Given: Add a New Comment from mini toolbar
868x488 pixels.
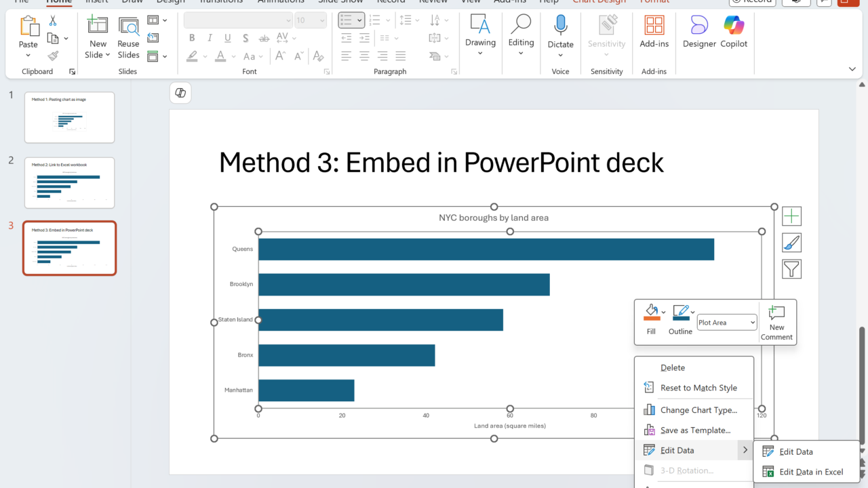Looking at the screenshot, I should (776, 323).
